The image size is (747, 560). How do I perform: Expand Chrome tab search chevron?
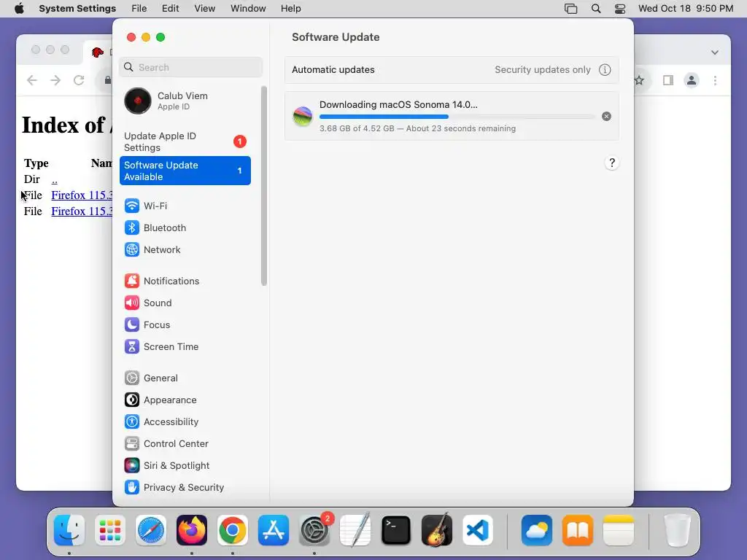click(x=715, y=52)
